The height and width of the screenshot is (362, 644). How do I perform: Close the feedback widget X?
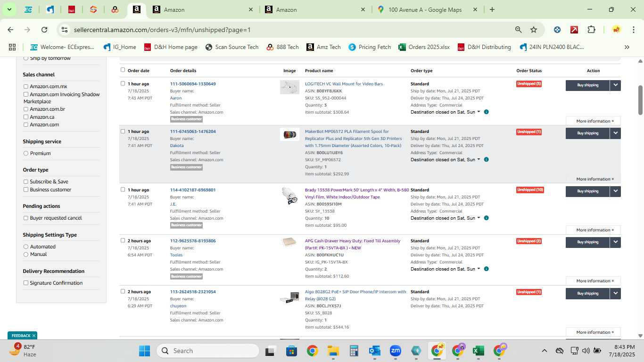click(34, 336)
